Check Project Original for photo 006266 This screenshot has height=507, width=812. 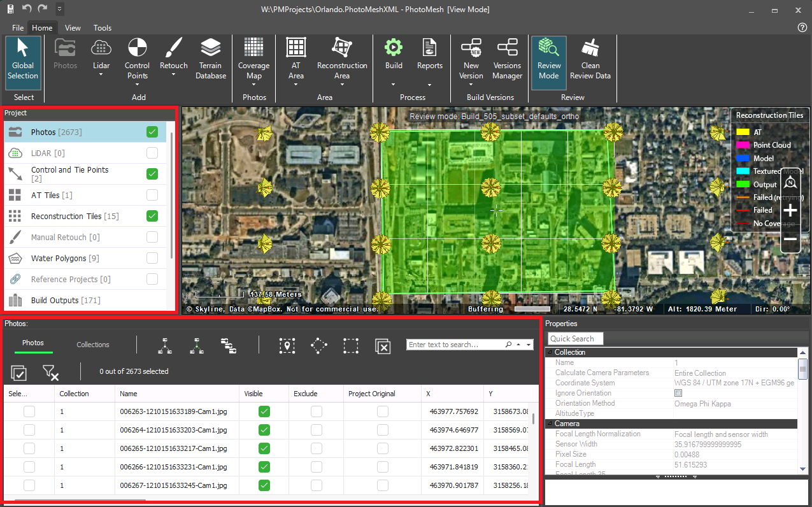click(383, 467)
